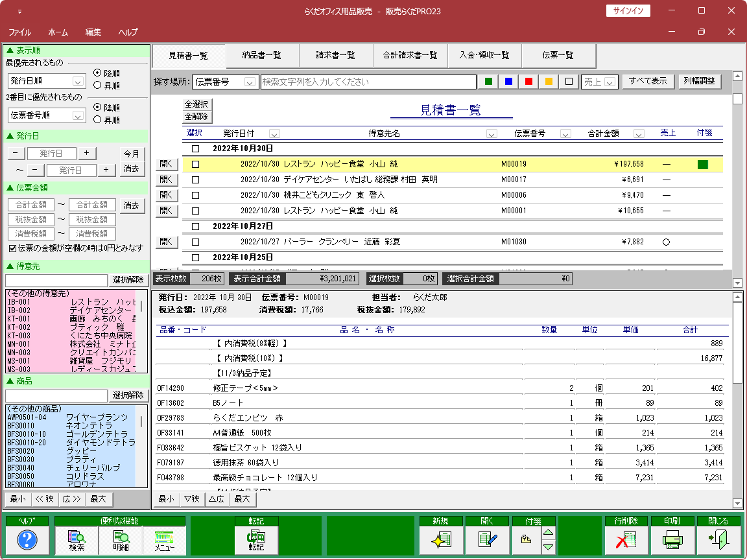Apply sticky note with 付箋 icon

click(527, 540)
